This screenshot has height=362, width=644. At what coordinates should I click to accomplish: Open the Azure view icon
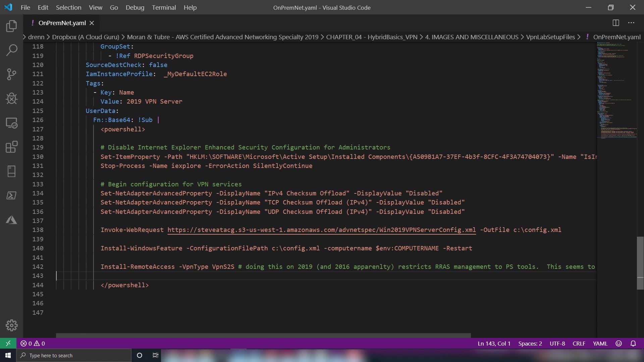pos(11,220)
